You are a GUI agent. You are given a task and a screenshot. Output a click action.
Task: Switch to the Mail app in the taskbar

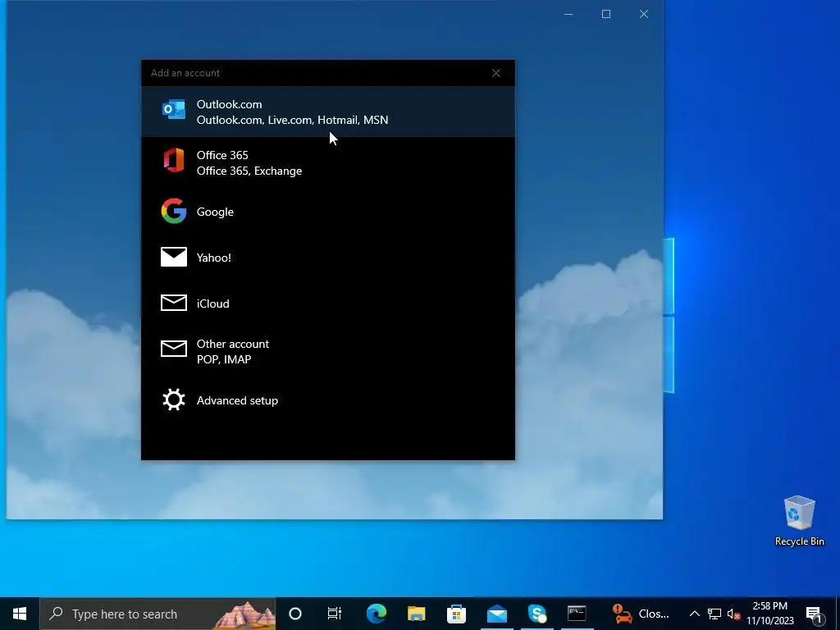[x=496, y=614]
